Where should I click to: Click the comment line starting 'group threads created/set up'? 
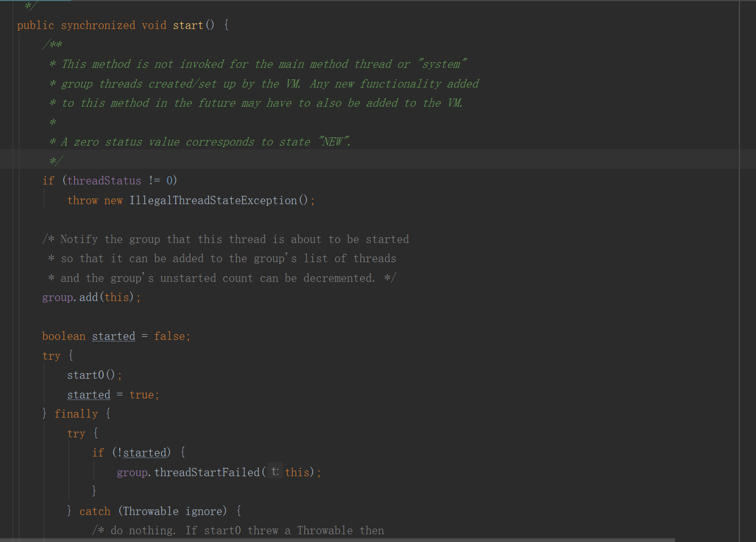coord(264,84)
